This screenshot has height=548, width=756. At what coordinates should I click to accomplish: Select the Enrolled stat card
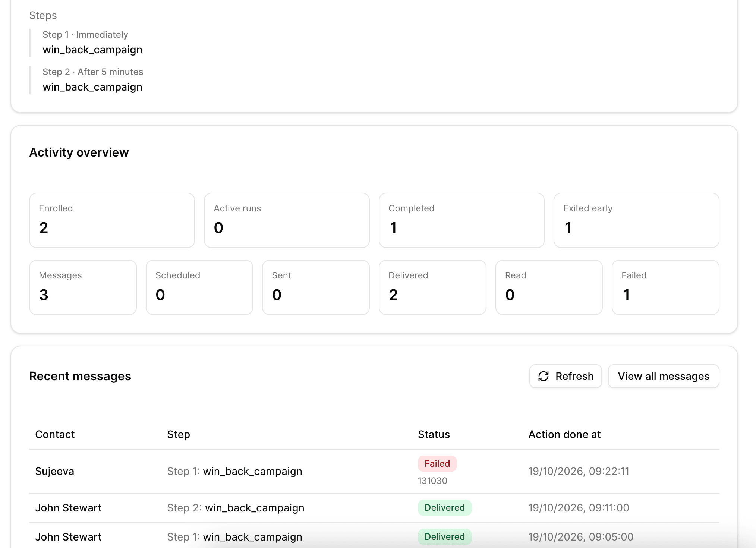click(x=112, y=220)
